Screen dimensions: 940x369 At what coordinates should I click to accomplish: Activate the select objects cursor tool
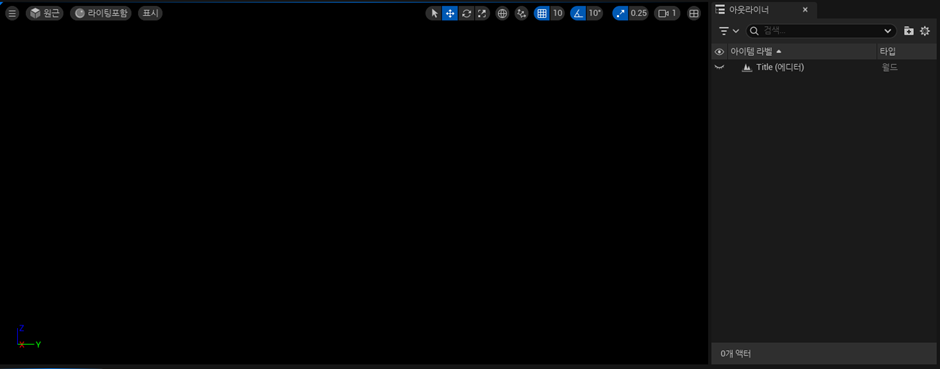pyautogui.click(x=434, y=13)
